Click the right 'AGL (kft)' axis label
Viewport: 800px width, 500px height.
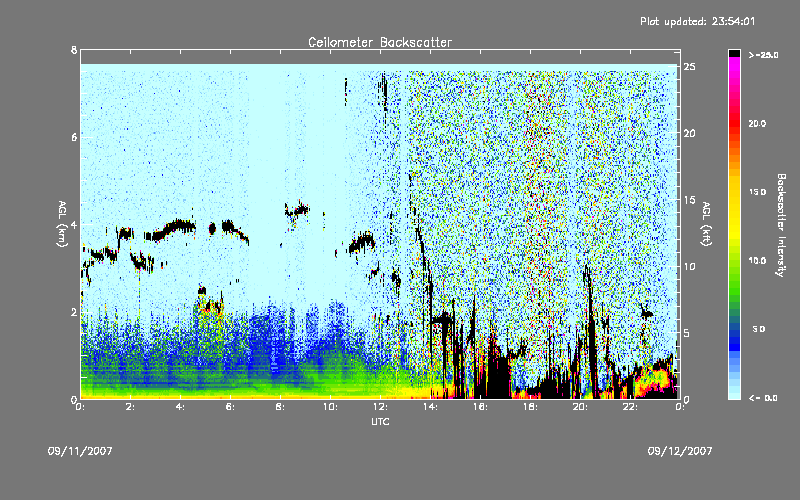pyautogui.click(x=706, y=223)
